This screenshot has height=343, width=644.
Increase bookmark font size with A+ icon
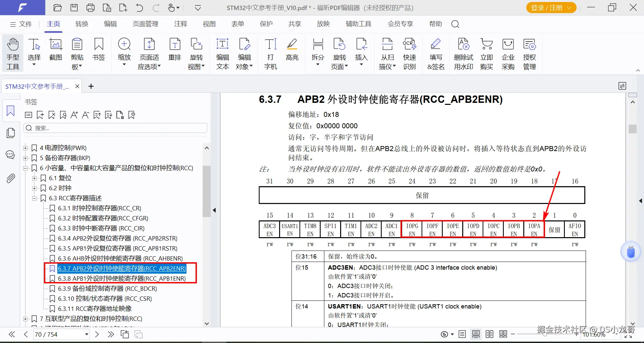[x=74, y=115]
